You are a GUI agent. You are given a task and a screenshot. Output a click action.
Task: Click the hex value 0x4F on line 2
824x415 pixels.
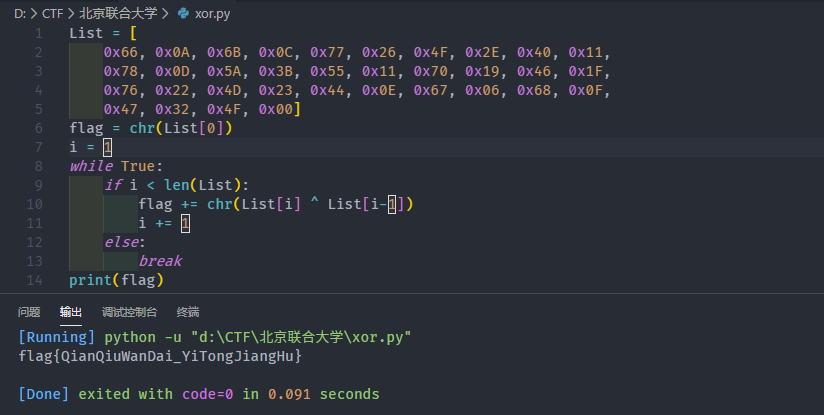430,53
